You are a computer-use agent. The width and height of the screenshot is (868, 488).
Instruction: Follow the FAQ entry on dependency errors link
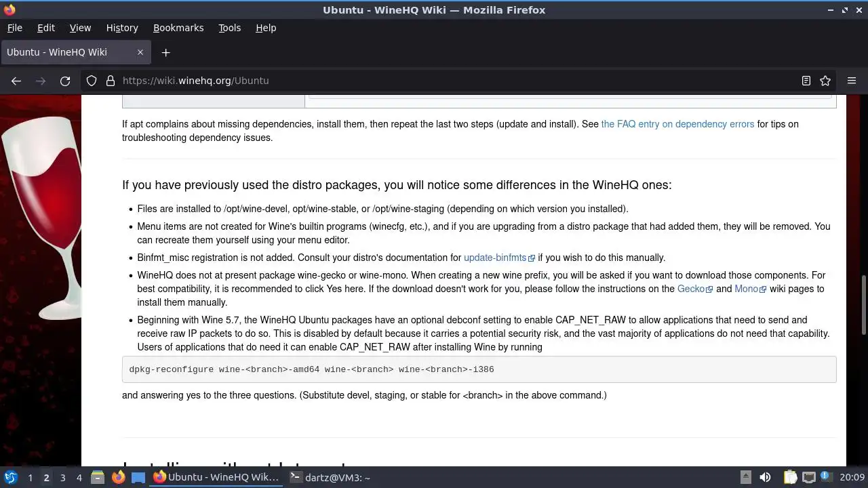pyautogui.click(x=677, y=124)
